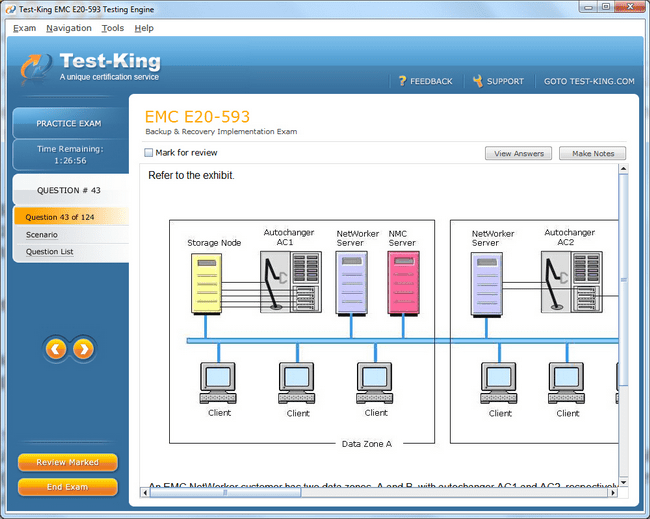650x519 pixels.
Task: Open the Exam menu
Action: 24,28
